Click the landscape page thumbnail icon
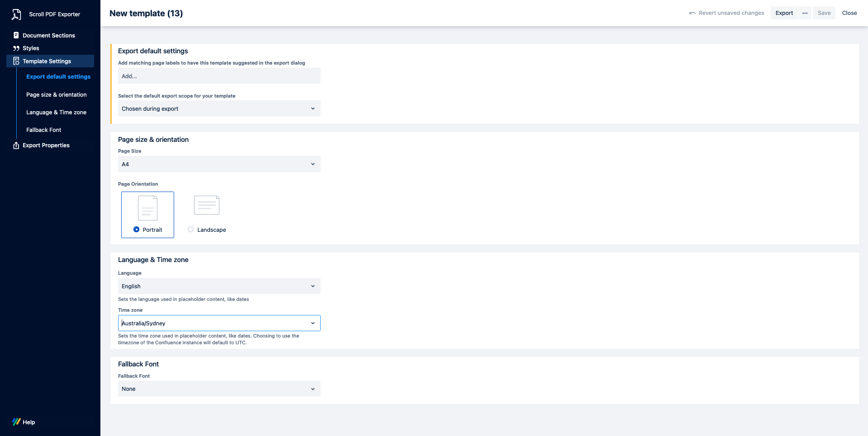 [x=207, y=205]
